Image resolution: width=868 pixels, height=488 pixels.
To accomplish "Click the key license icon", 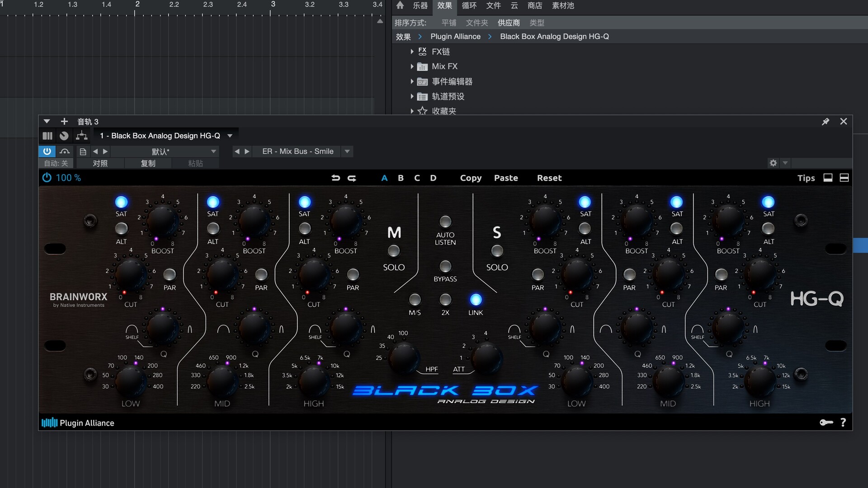I will coord(826,422).
